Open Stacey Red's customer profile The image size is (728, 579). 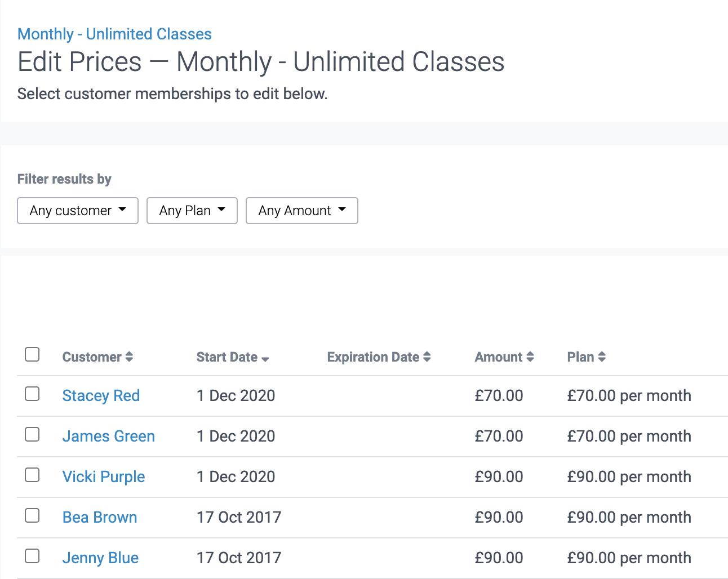click(101, 395)
